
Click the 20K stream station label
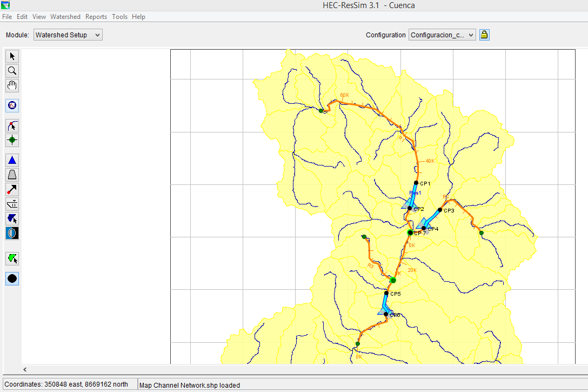412,270
